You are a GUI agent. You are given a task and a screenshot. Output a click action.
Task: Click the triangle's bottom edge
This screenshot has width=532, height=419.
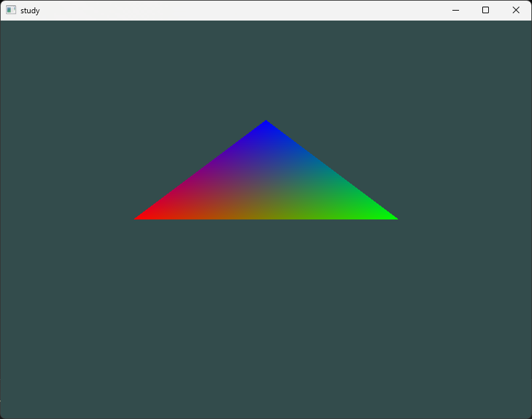pos(265,219)
